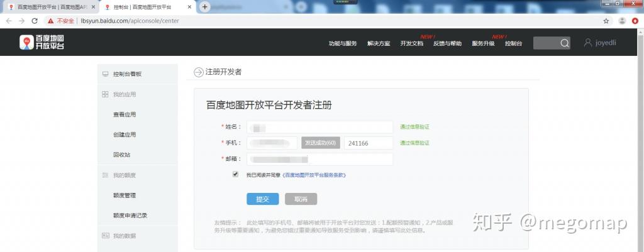Open 百度地图开放平台服务条款 link
Screen dimensions: 644x252
pyautogui.click(x=314, y=175)
